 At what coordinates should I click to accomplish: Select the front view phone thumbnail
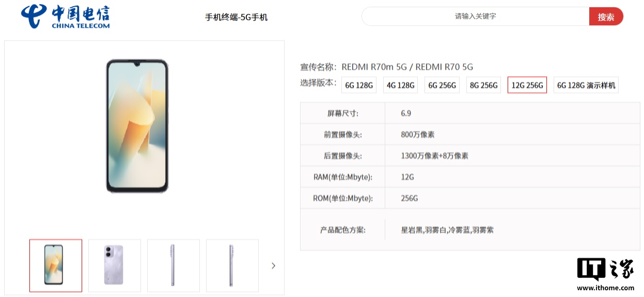tap(56, 266)
